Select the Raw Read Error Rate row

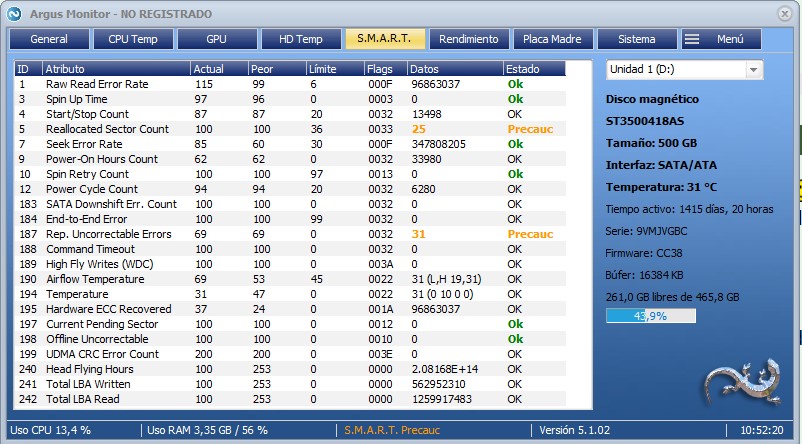290,84
